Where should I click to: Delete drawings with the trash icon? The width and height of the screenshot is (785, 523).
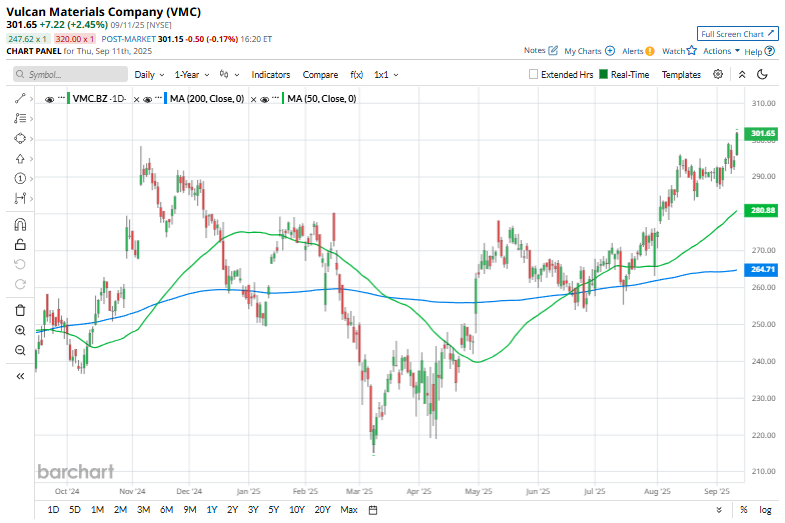[20, 310]
